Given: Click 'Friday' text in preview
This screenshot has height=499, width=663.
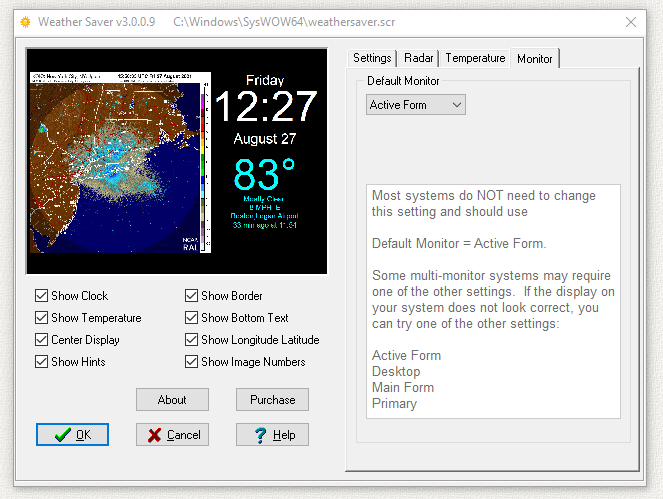Looking at the screenshot, I should (265, 80).
